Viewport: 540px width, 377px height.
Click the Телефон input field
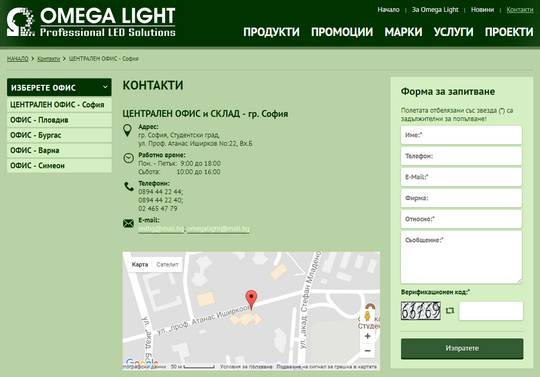click(x=461, y=156)
